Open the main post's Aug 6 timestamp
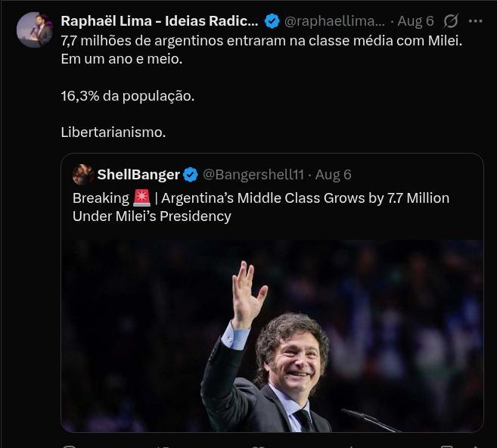Screen dimensions: 497x448 coord(416,21)
